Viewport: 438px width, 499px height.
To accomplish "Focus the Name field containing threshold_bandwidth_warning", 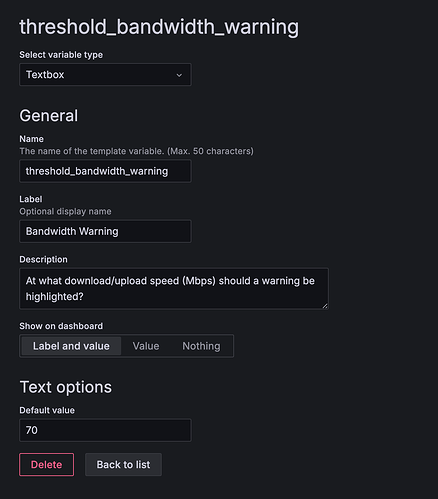I will click(105, 171).
